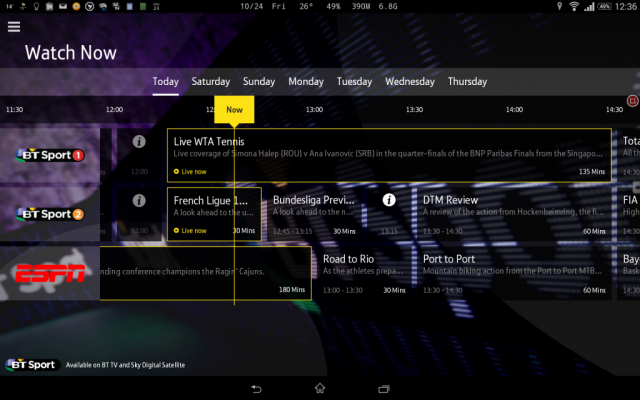Switch to the Tuesday tab
Viewport: 640px width, 400px height.
[x=354, y=81]
